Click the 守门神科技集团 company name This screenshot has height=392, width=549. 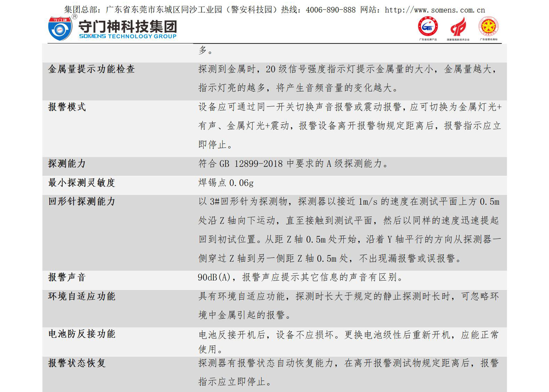128,26
